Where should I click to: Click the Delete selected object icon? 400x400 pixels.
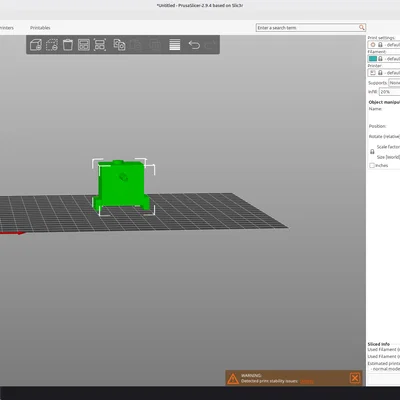[x=52, y=45]
